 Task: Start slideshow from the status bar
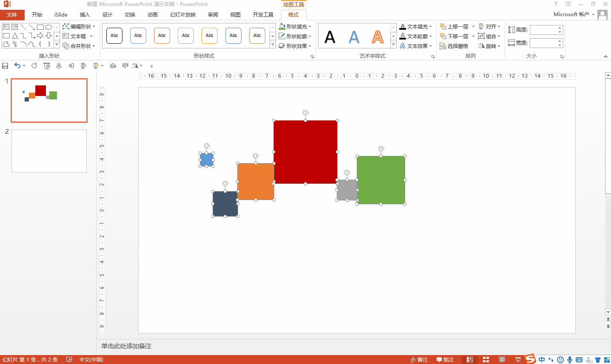tap(518, 360)
